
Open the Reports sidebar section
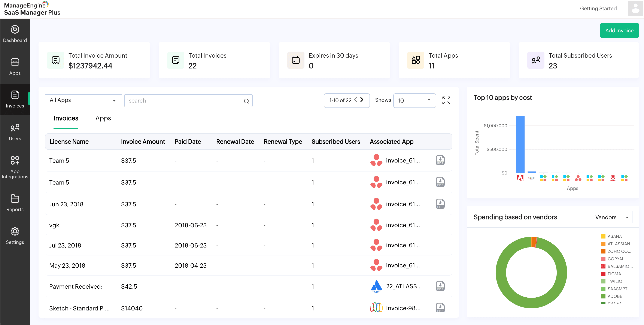[x=15, y=203]
